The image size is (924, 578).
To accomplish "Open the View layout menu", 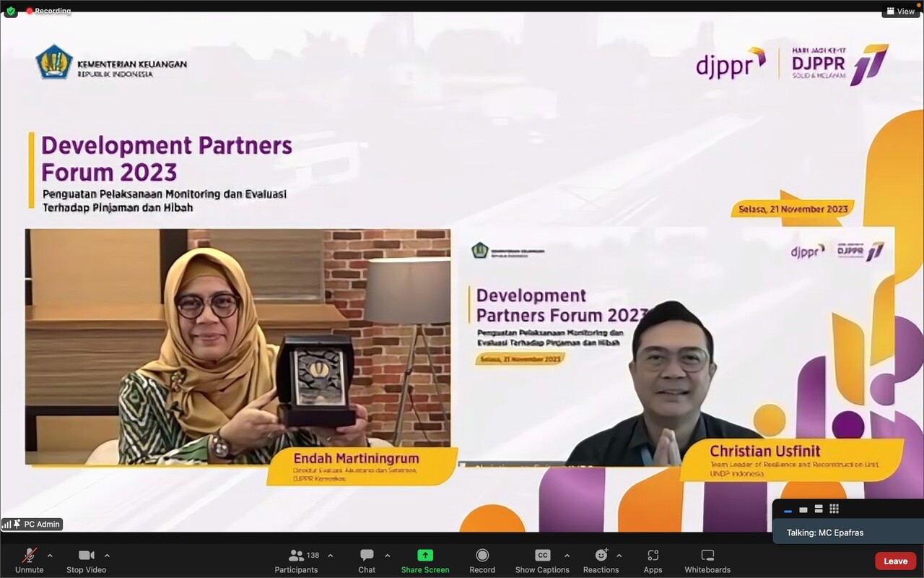I will 901,11.
